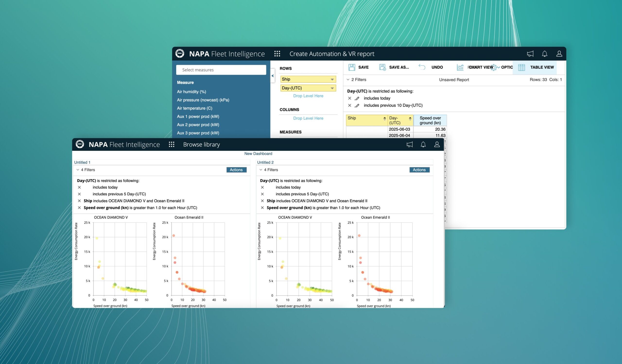Click the Select measures search field
This screenshot has width=622, height=364.
coord(221,70)
